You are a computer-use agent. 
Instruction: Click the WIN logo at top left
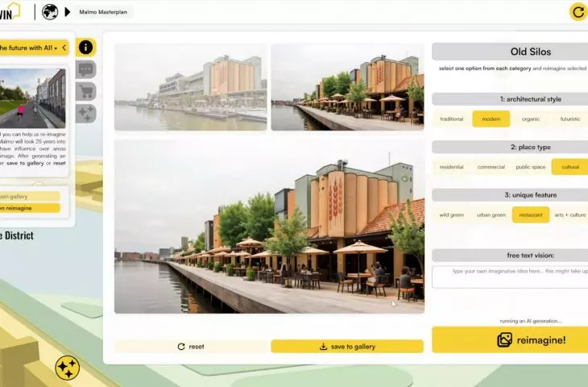(x=10, y=11)
